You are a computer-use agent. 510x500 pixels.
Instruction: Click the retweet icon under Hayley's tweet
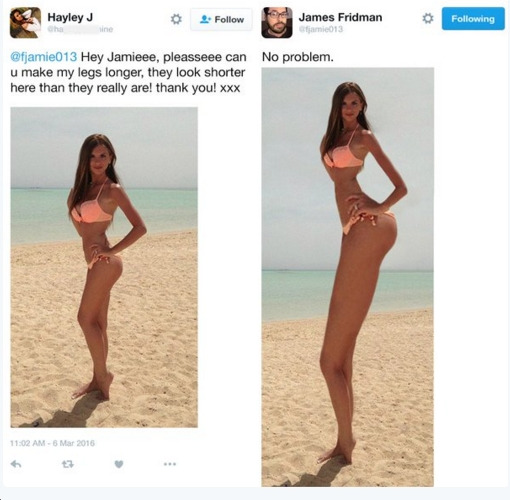[68, 464]
